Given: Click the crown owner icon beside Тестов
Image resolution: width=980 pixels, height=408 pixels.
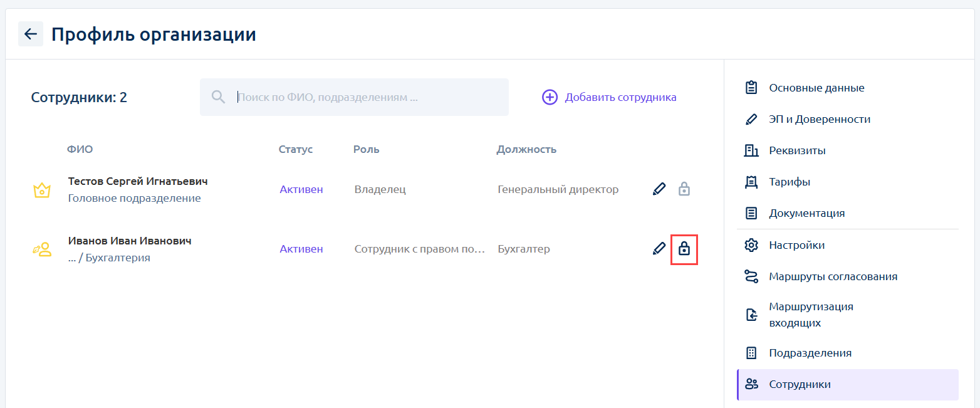Looking at the screenshot, I should (x=41, y=190).
